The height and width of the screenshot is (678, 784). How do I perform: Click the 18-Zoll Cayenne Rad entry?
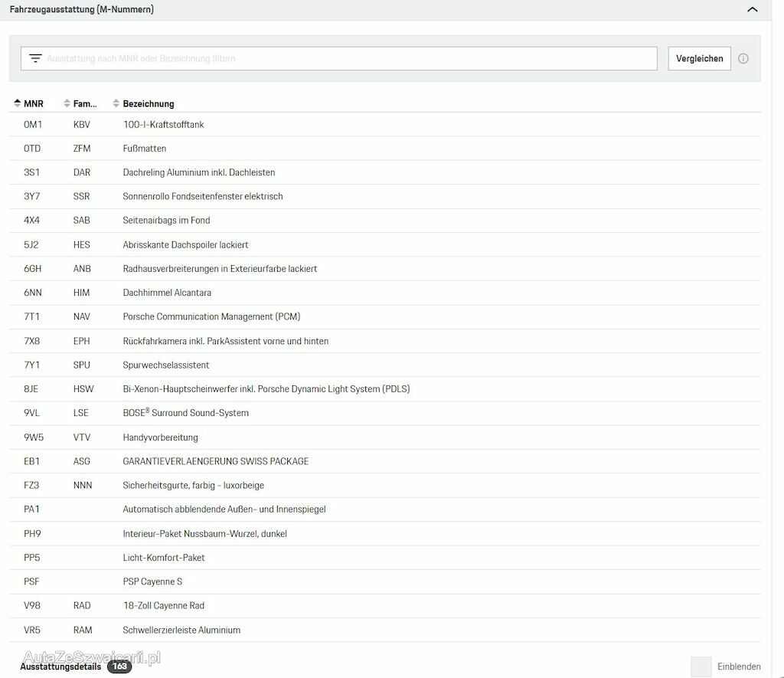point(164,605)
